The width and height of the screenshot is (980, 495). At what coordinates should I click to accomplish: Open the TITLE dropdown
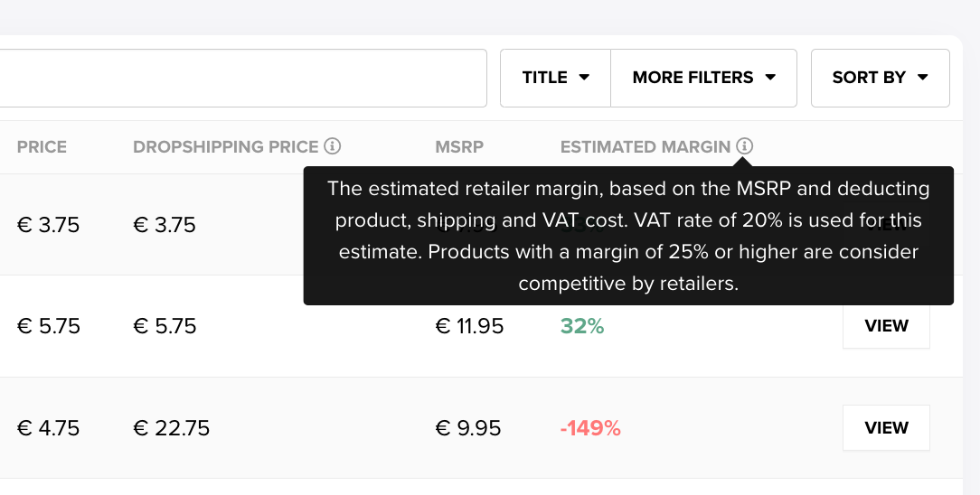click(x=556, y=78)
